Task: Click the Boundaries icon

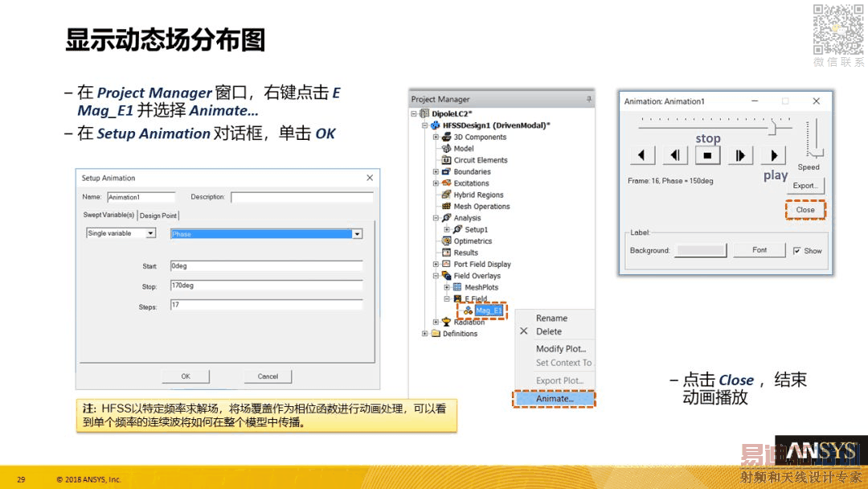Action: pyautogui.click(x=446, y=171)
